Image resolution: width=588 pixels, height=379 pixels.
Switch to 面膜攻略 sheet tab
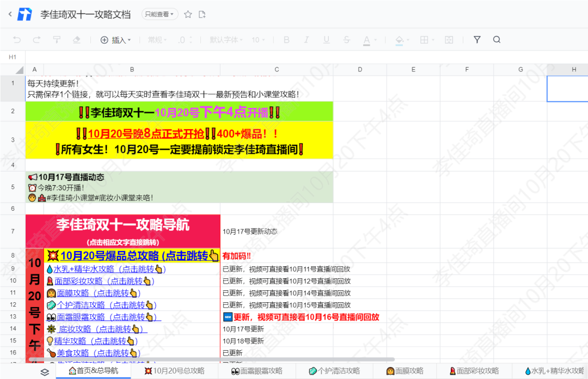(405, 371)
